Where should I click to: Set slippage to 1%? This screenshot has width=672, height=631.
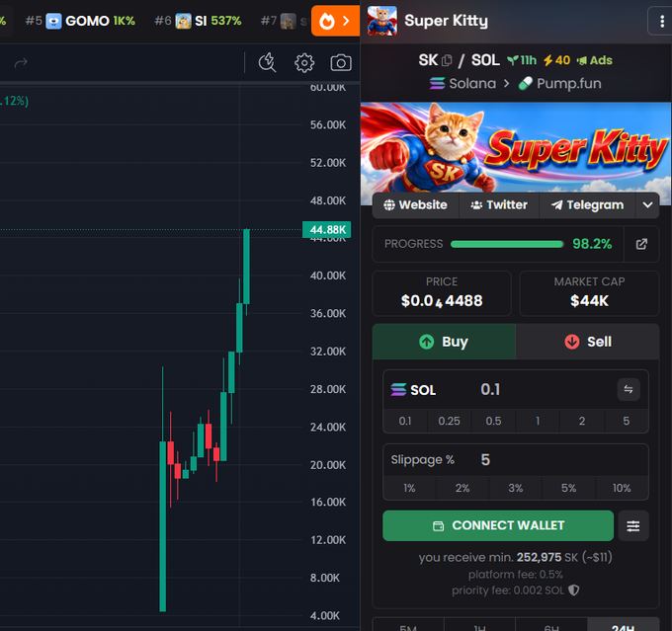pyautogui.click(x=409, y=489)
